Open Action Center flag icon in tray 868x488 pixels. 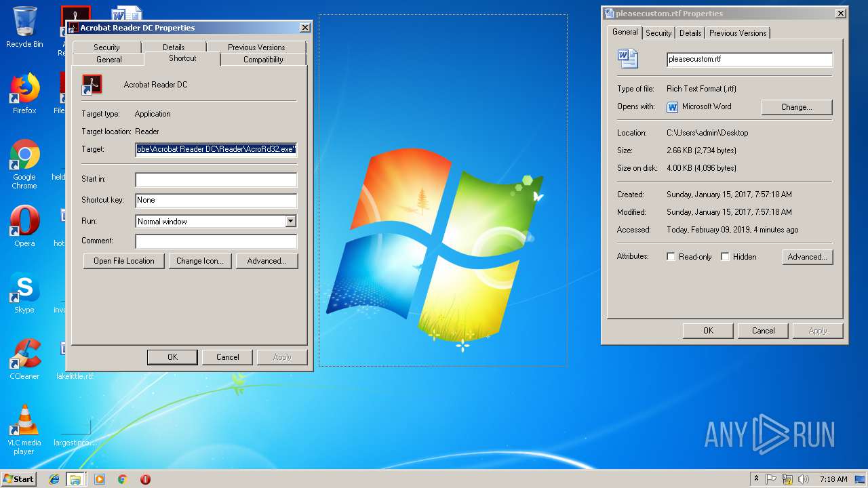[x=772, y=479]
